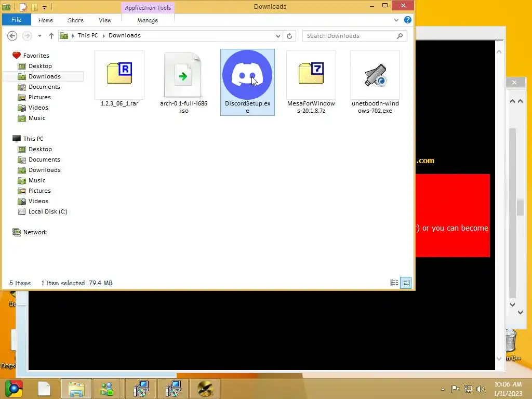Open the Home ribbon tab

(x=46, y=20)
